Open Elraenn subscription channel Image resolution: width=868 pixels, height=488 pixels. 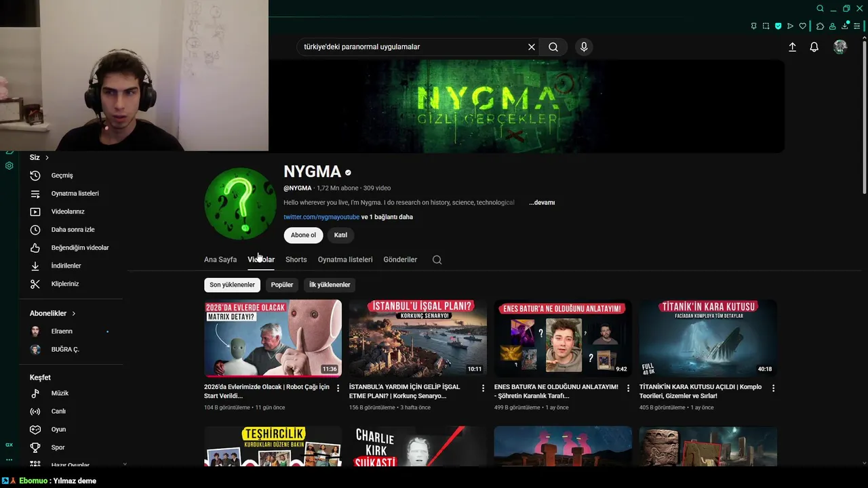[71, 331]
